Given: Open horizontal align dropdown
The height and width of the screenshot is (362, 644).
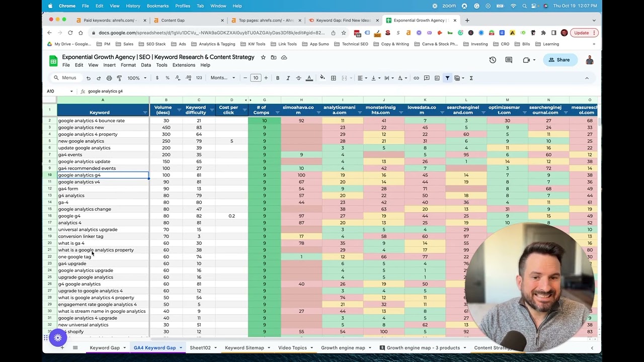Looking at the screenshot, I should [362, 78].
